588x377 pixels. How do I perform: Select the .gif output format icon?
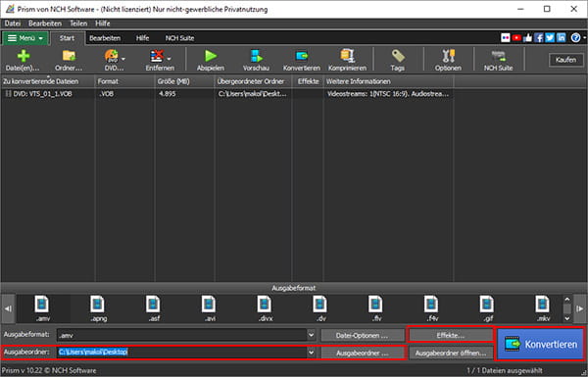coord(487,308)
